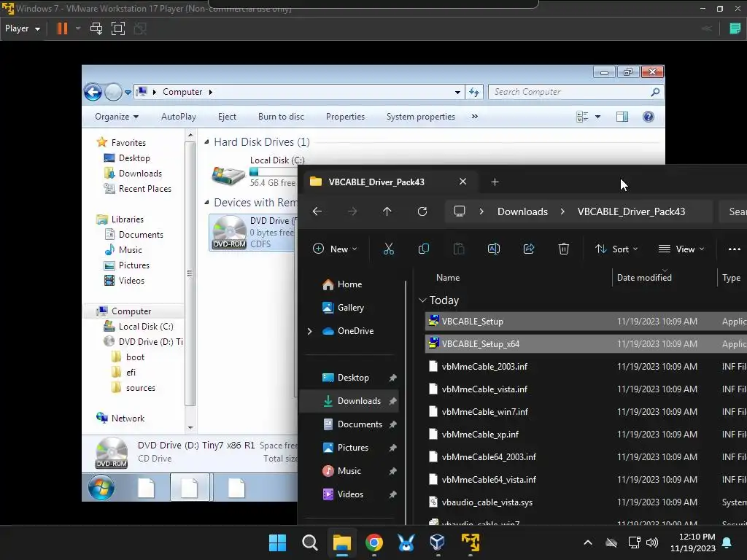Open the Sort dropdown
Screen dimensions: 747x560
[616, 249]
